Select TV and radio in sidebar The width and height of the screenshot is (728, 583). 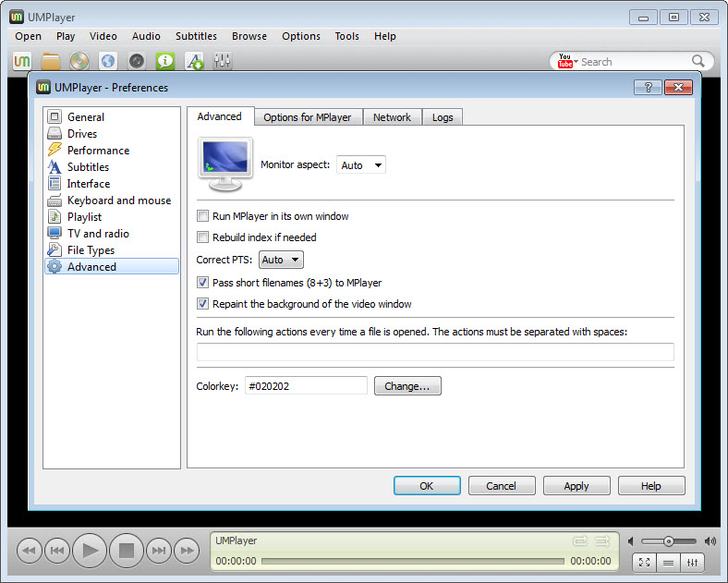point(112,234)
